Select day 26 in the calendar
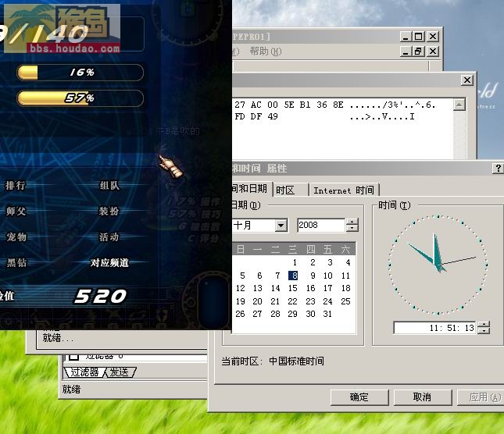504x434 pixels. click(240, 314)
